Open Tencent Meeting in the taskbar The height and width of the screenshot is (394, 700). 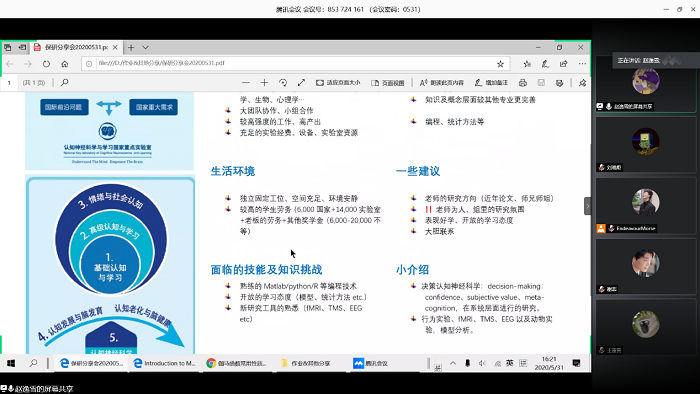click(371, 363)
